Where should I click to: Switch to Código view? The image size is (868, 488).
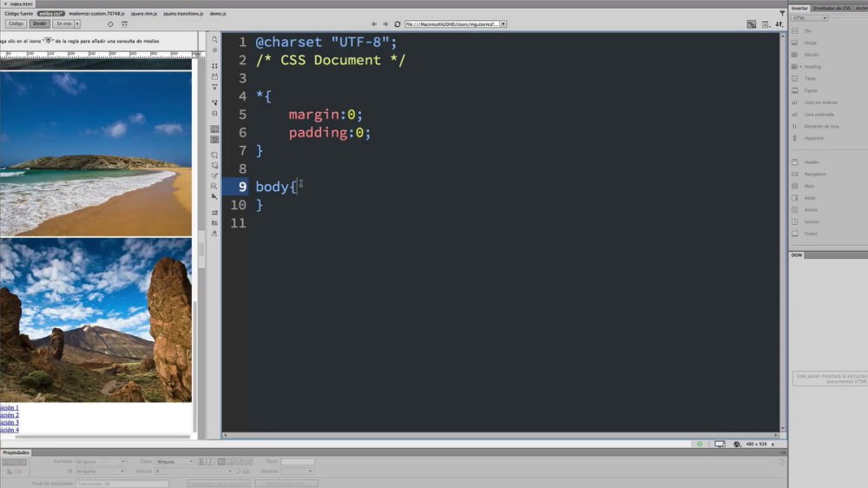click(x=16, y=23)
